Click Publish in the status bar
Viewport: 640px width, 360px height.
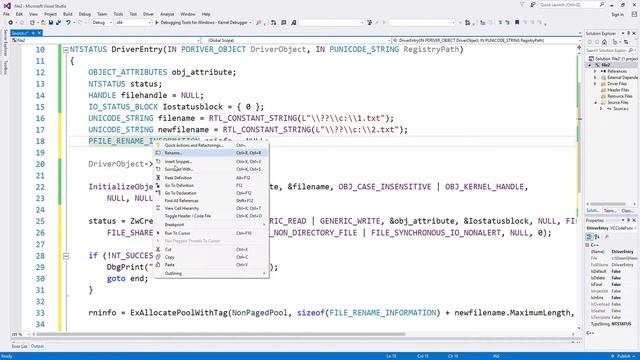pos(623,356)
